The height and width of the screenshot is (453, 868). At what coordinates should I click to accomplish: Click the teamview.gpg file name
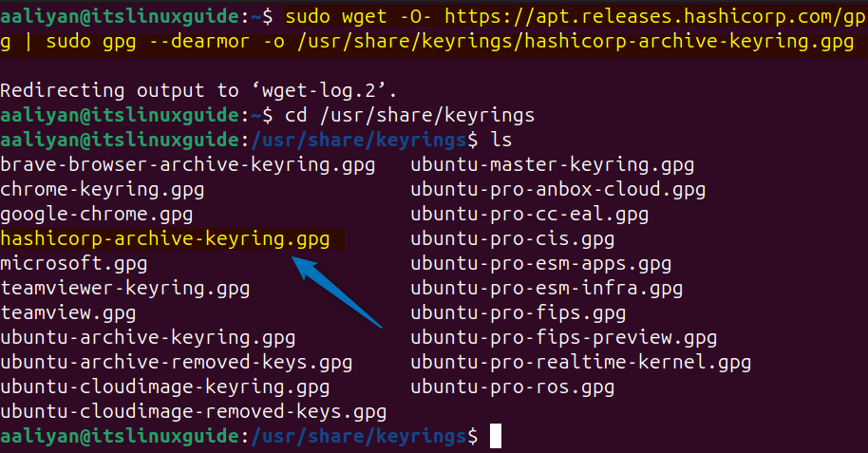pyautogui.click(x=68, y=313)
